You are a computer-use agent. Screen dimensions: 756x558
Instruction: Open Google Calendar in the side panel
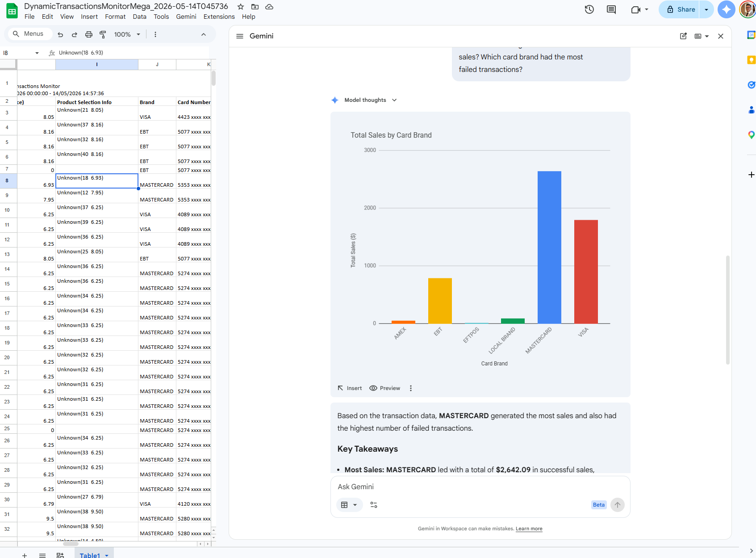tap(751, 35)
